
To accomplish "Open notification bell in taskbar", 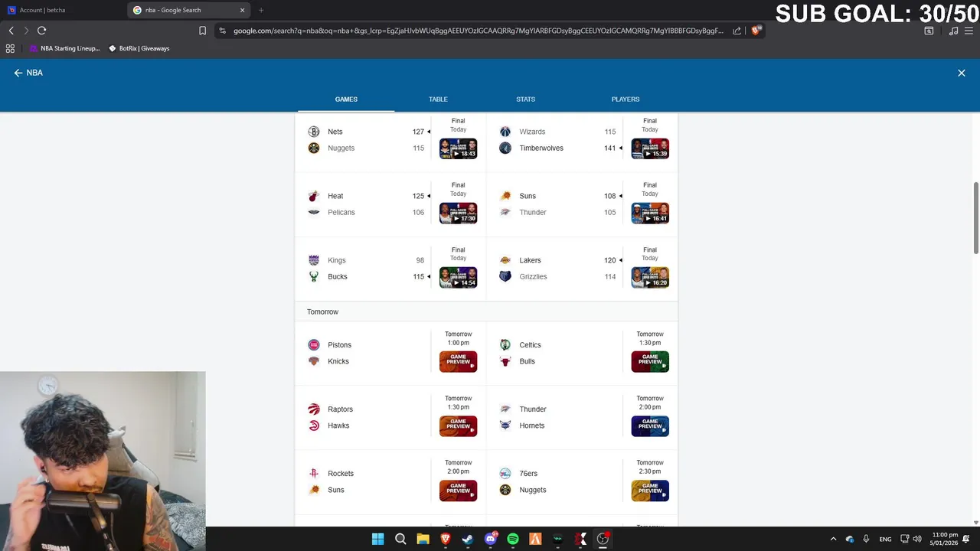I will click(x=966, y=539).
